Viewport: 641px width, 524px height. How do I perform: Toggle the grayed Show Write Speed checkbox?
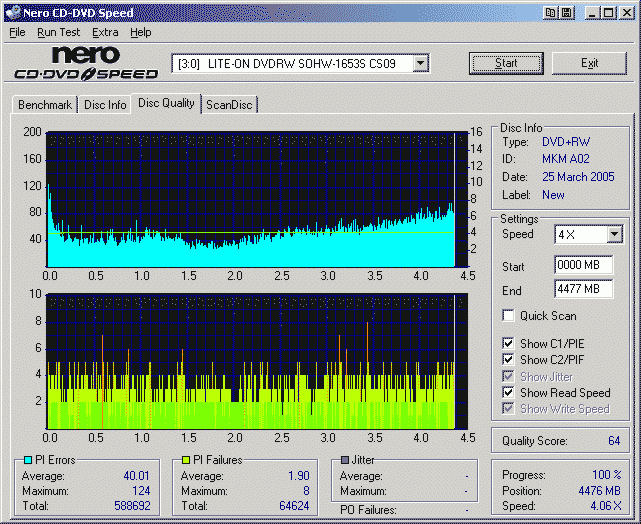coord(508,408)
